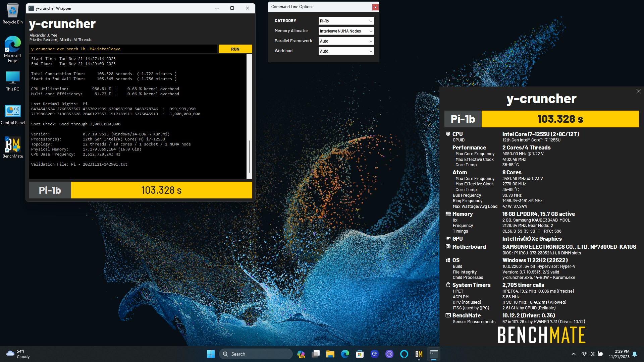644x362 pixels.
Task: Open the Windows Start menu
Action: point(211,354)
